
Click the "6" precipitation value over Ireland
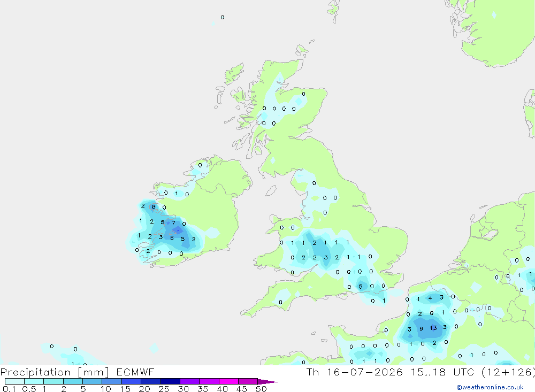point(172,238)
